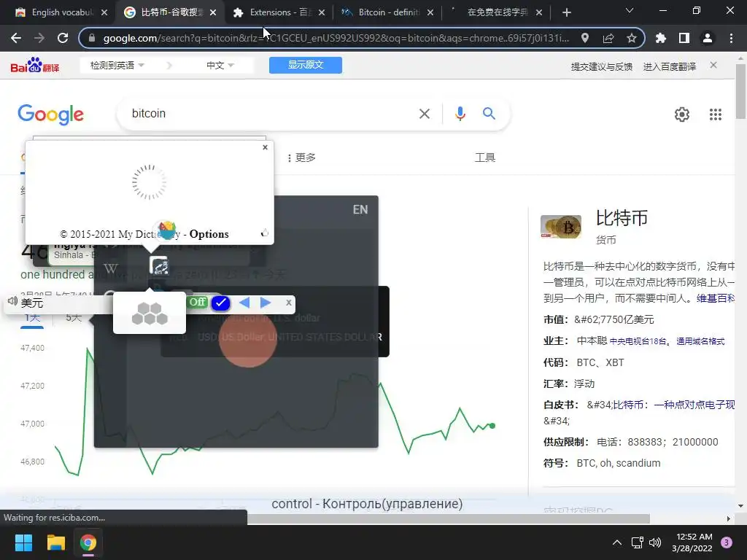
Task: Switch the EN language label
Action: [360, 209]
